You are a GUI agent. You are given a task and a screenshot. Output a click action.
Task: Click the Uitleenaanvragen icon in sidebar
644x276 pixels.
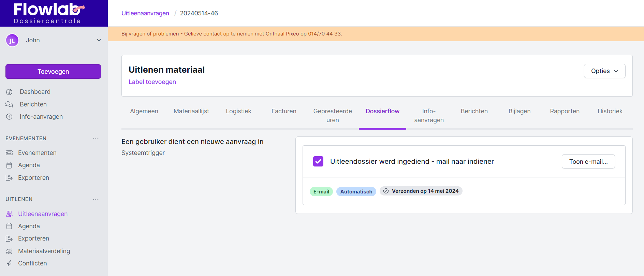coord(9,214)
